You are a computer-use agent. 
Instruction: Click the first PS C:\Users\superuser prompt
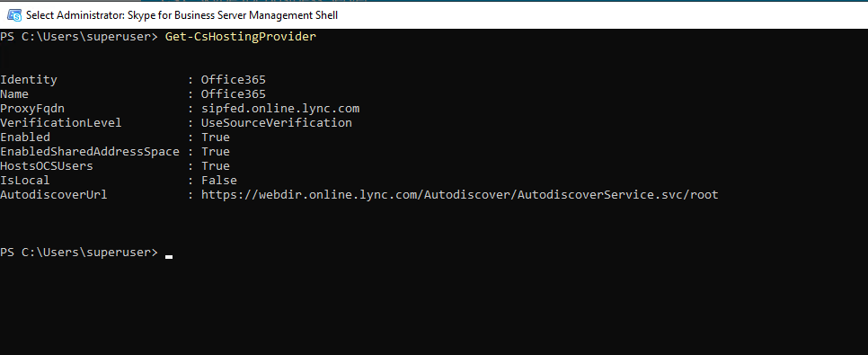coord(79,37)
